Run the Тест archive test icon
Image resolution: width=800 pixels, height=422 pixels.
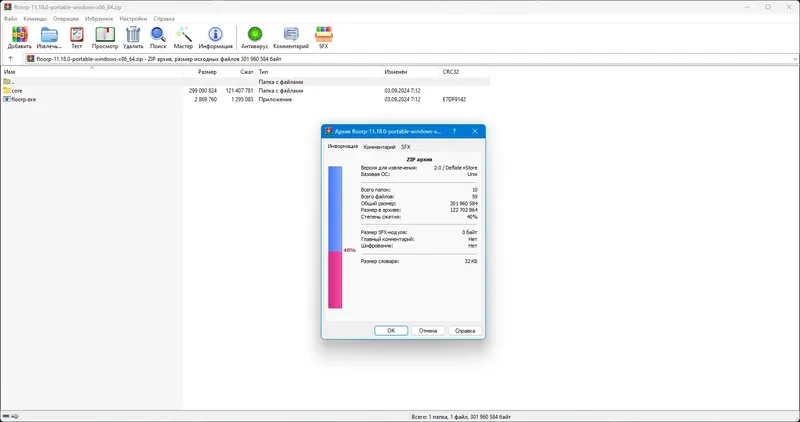(77, 35)
